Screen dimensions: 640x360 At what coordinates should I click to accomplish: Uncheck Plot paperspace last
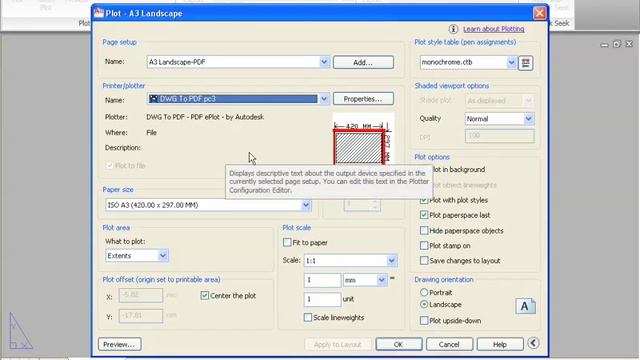[424, 215]
